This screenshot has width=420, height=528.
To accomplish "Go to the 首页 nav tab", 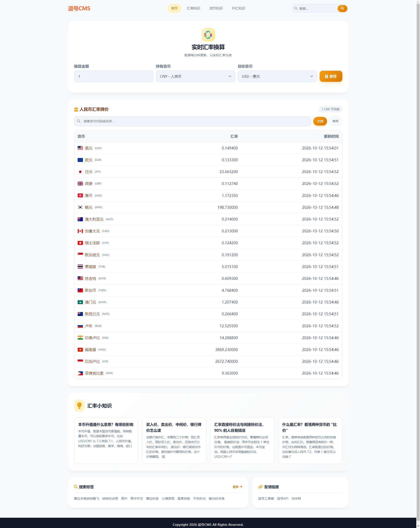I will (x=174, y=8).
